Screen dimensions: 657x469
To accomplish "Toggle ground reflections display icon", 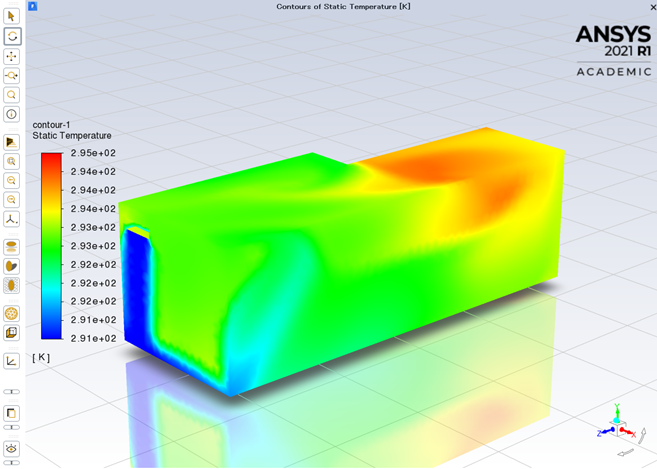I will tap(11, 247).
